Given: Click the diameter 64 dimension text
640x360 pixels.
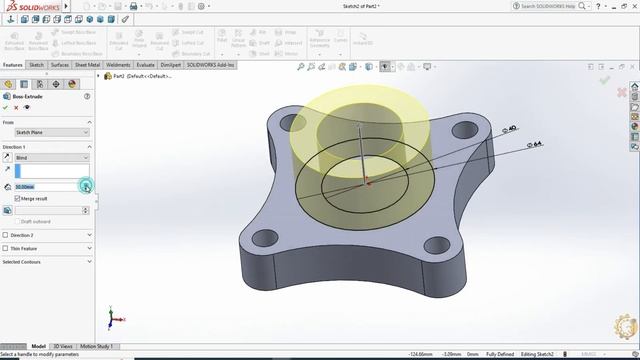Looking at the screenshot, I should point(534,144).
